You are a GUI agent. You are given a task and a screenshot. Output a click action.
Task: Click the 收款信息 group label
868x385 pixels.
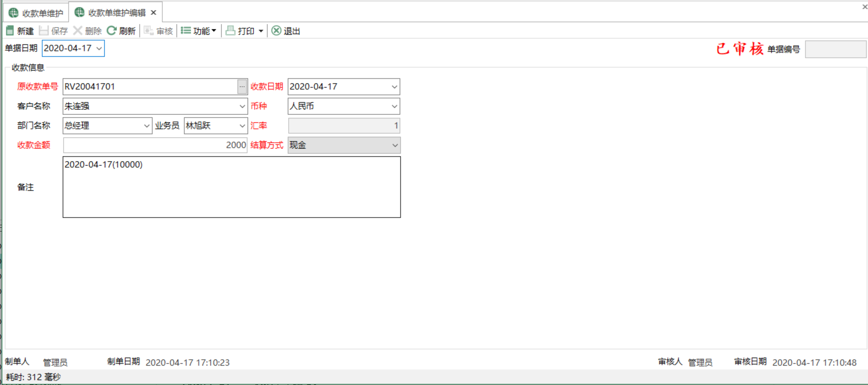[x=28, y=68]
